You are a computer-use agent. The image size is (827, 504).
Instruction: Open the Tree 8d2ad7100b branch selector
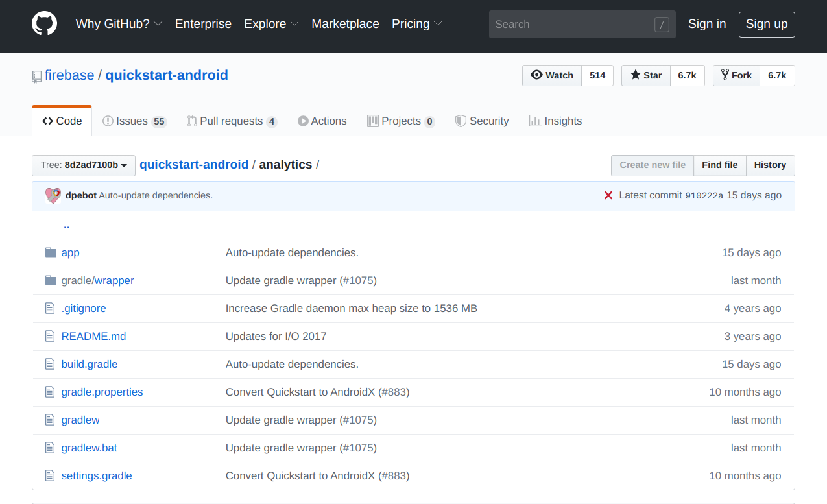click(84, 165)
